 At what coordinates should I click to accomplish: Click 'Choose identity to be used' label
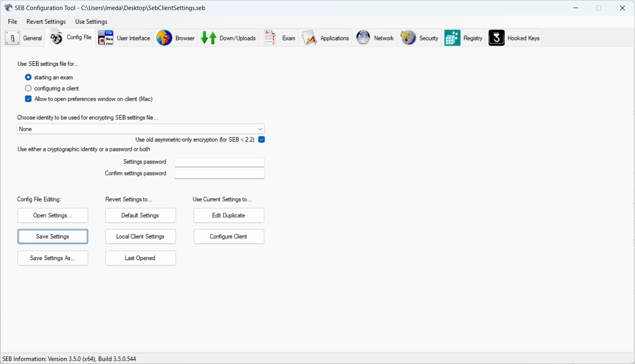(88, 117)
